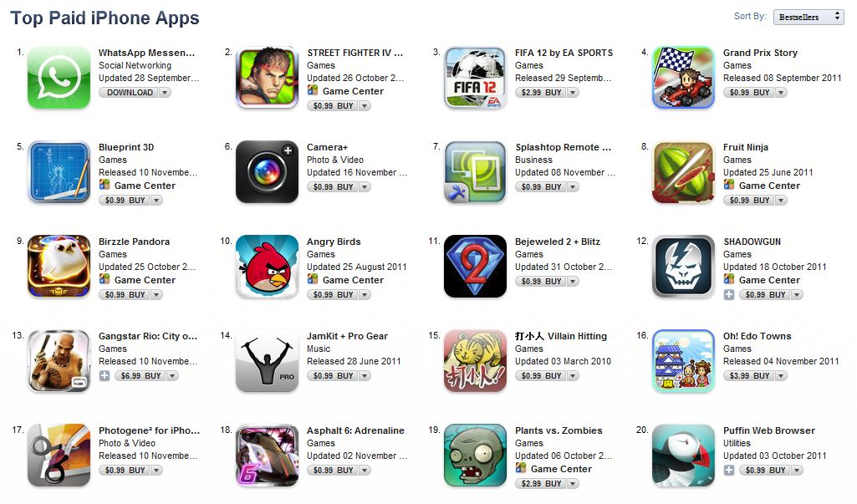The width and height of the screenshot is (857, 504).
Task: Click the plus badge beside SHADOWGUN price
Action: tap(728, 295)
